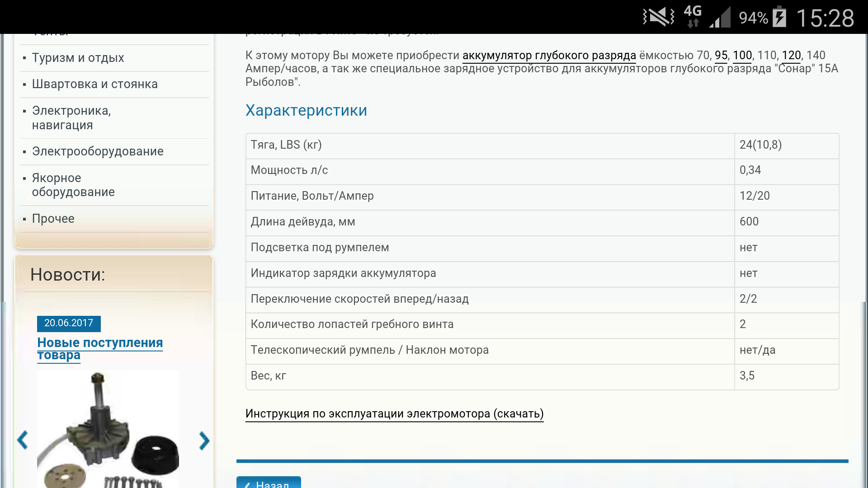Open Туризм и отдых category
868x488 pixels.
tap(78, 58)
